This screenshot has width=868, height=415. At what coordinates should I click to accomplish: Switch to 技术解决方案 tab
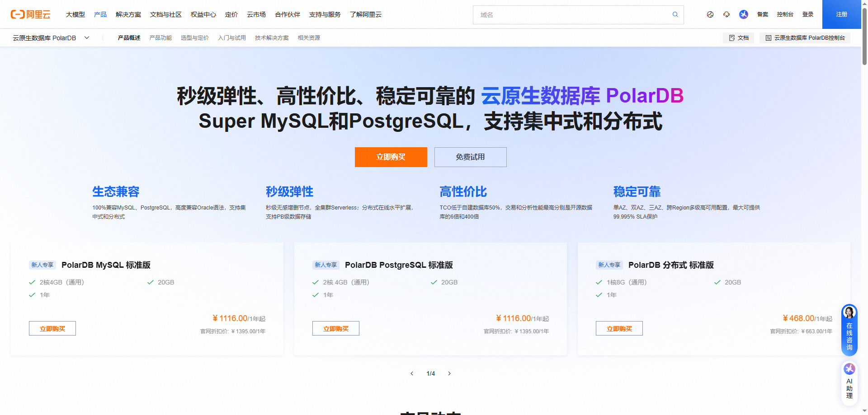[x=272, y=38]
